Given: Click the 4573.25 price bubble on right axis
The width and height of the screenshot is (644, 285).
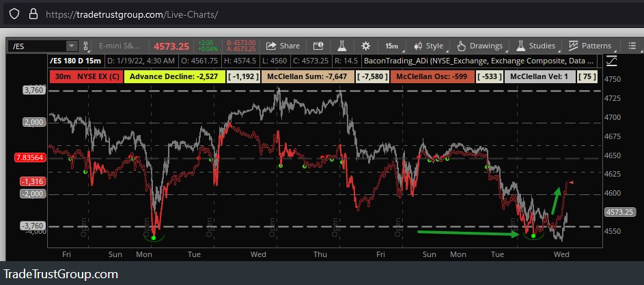Looking at the screenshot, I should (620, 212).
